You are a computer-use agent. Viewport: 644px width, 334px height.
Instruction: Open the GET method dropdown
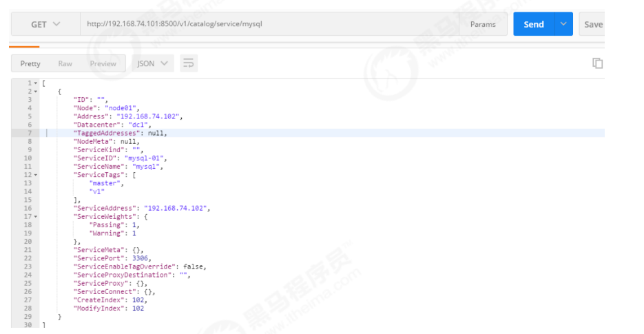tap(45, 24)
